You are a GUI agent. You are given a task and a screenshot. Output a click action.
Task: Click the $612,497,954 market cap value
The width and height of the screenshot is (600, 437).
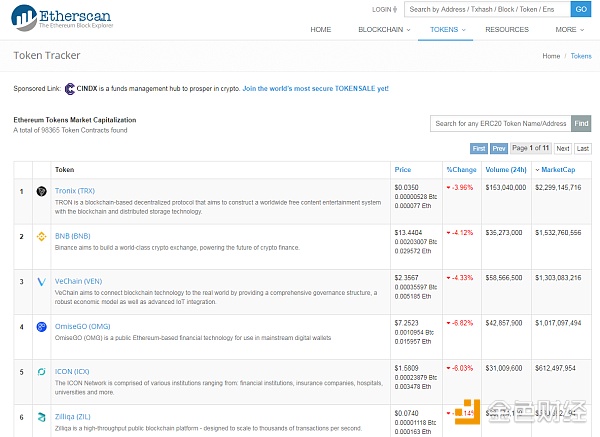555,368
